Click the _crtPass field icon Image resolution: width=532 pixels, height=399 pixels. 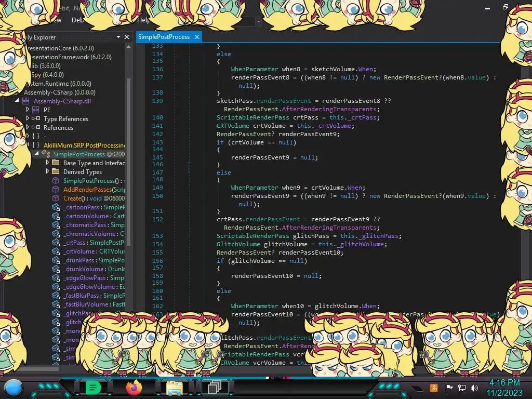click(x=56, y=242)
